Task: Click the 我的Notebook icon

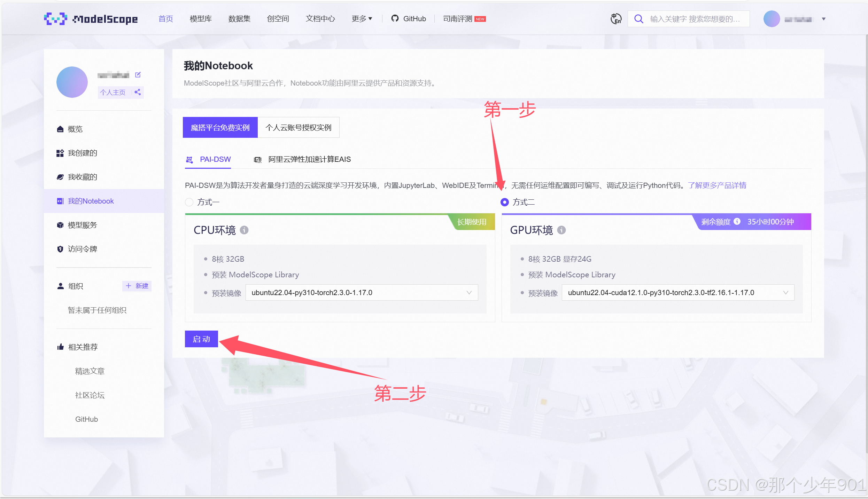Action: [x=60, y=201]
